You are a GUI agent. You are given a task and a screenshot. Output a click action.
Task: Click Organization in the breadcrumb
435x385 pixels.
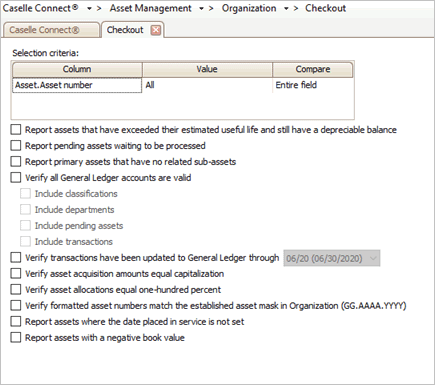click(x=249, y=8)
